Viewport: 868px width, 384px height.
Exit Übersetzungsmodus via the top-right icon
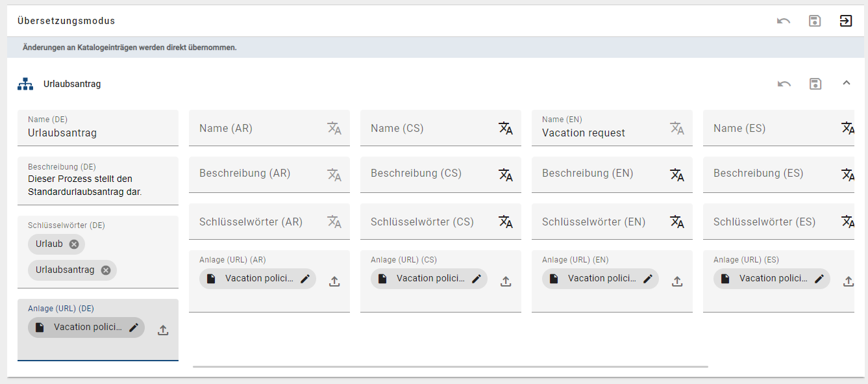point(846,21)
